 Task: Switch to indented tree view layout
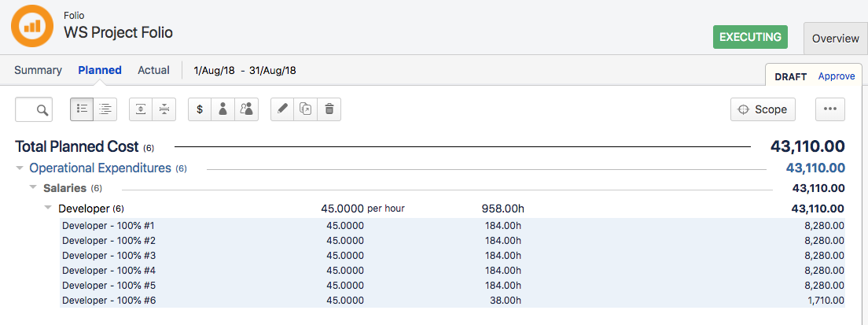point(105,109)
